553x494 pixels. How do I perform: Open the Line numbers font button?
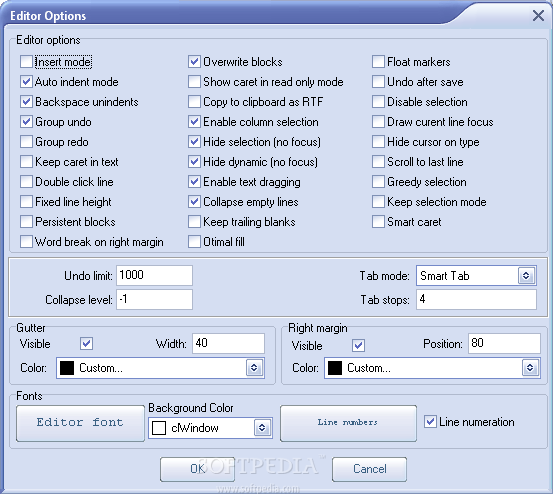(348, 423)
